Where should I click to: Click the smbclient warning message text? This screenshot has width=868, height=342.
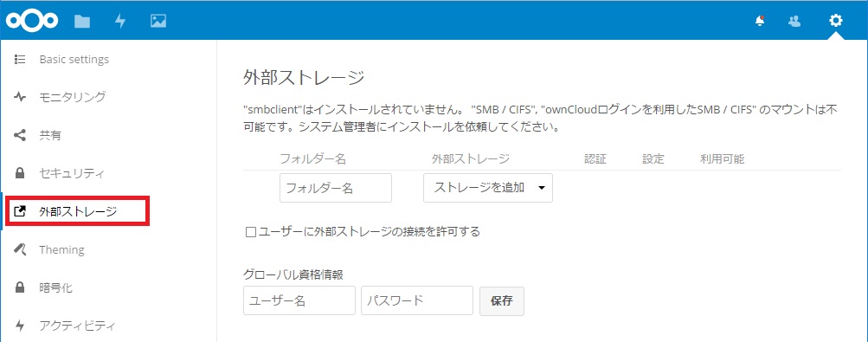[x=540, y=119]
